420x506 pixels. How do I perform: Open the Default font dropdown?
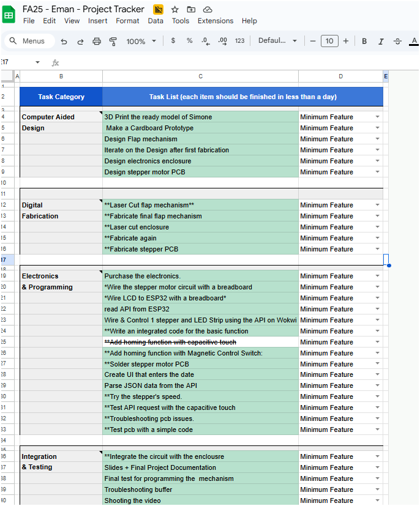click(277, 40)
